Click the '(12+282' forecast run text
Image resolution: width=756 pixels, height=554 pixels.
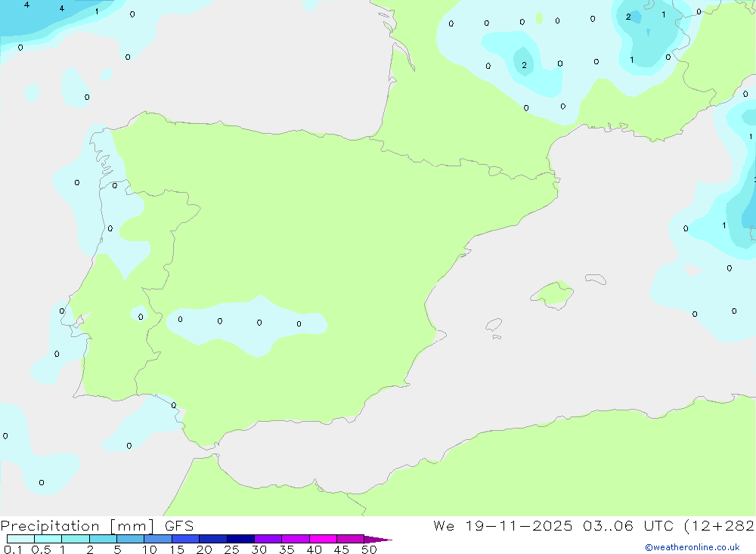[x=720, y=525]
